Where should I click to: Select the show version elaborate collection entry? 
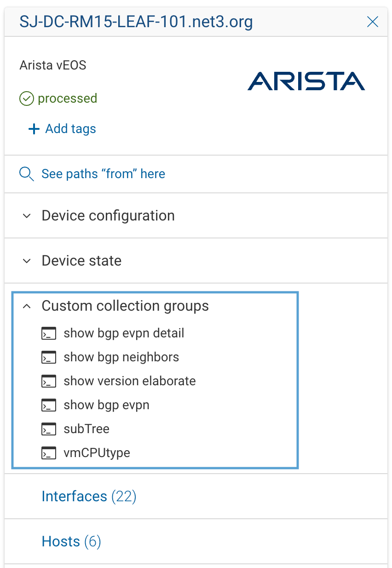click(129, 381)
